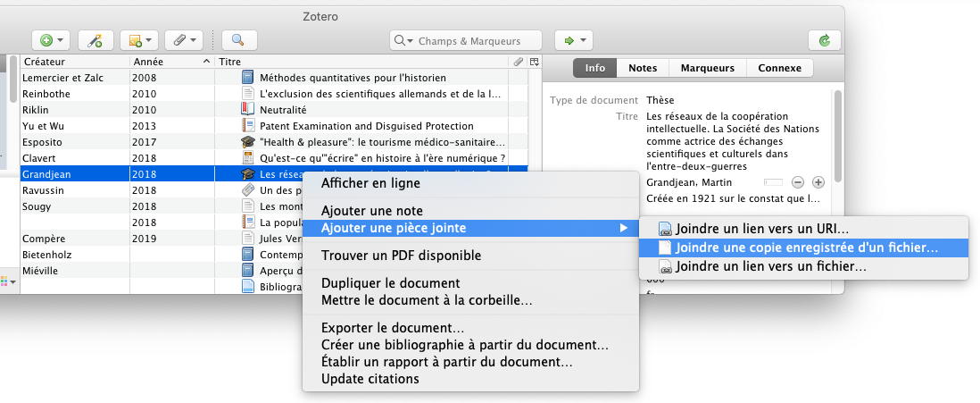Open search mode dropdown in search field
This screenshot has height=403, width=980.
[x=403, y=41]
